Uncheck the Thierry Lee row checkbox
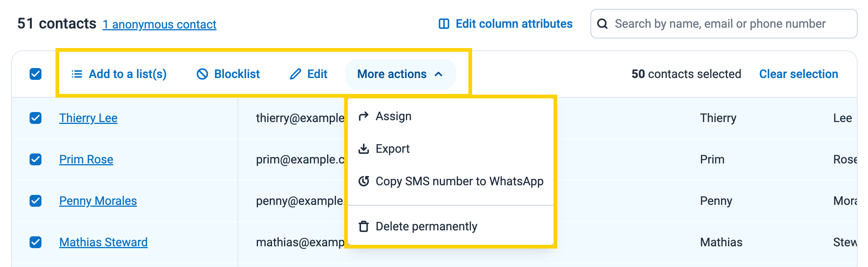 36,118
